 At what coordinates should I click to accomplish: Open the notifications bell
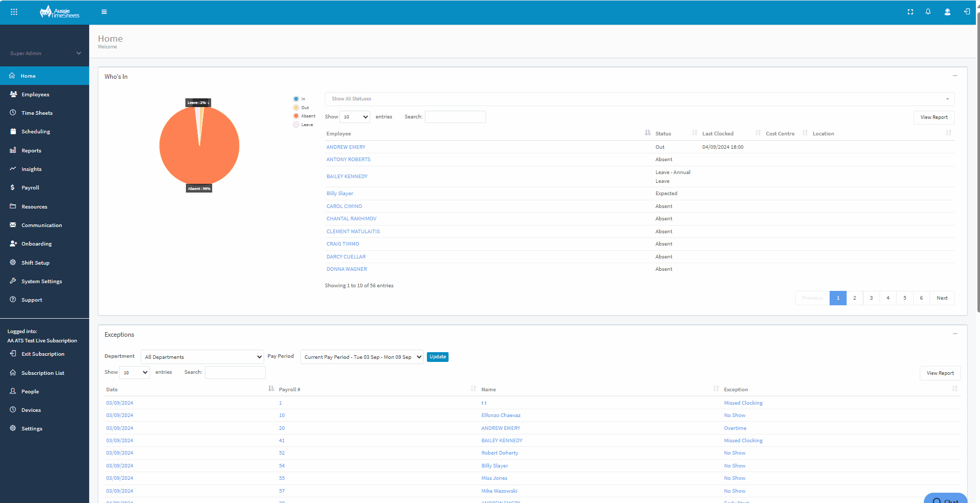pos(929,11)
